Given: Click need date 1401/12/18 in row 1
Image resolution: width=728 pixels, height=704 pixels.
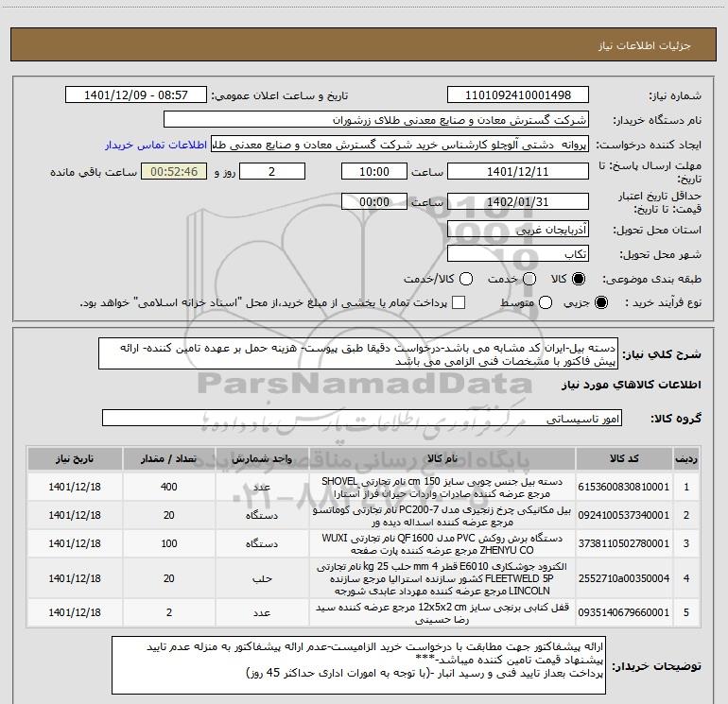Looking at the screenshot, I should coord(75,487).
